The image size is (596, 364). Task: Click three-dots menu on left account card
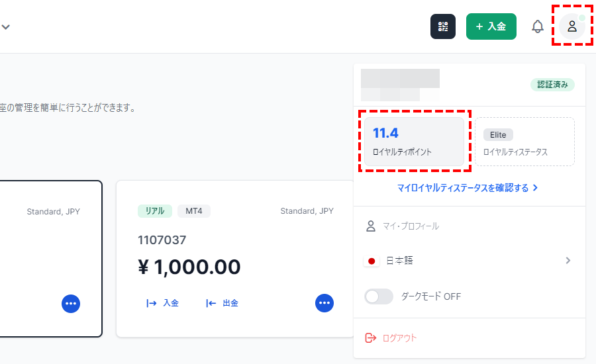71,303
